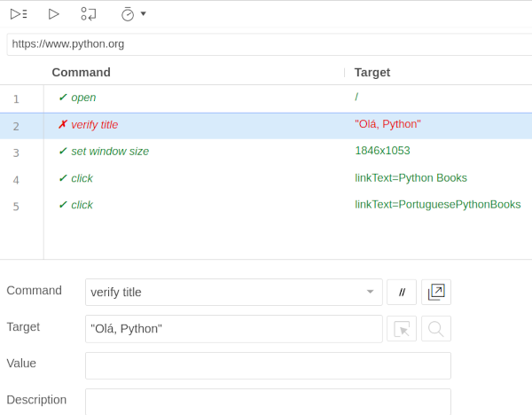532x415 pixels.
Task: Click the step over command icon
Action: coord(89,14)
